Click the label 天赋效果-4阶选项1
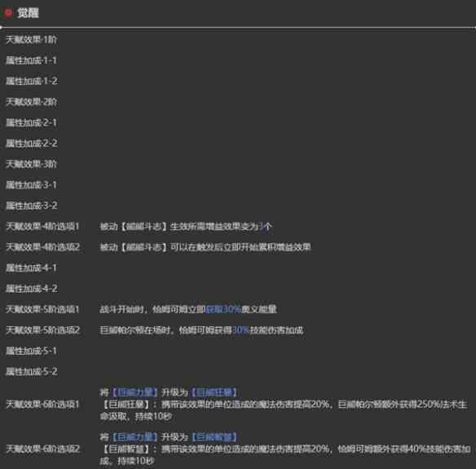The image size is (476, 469). pyautogui.click(x=42, y=226)
